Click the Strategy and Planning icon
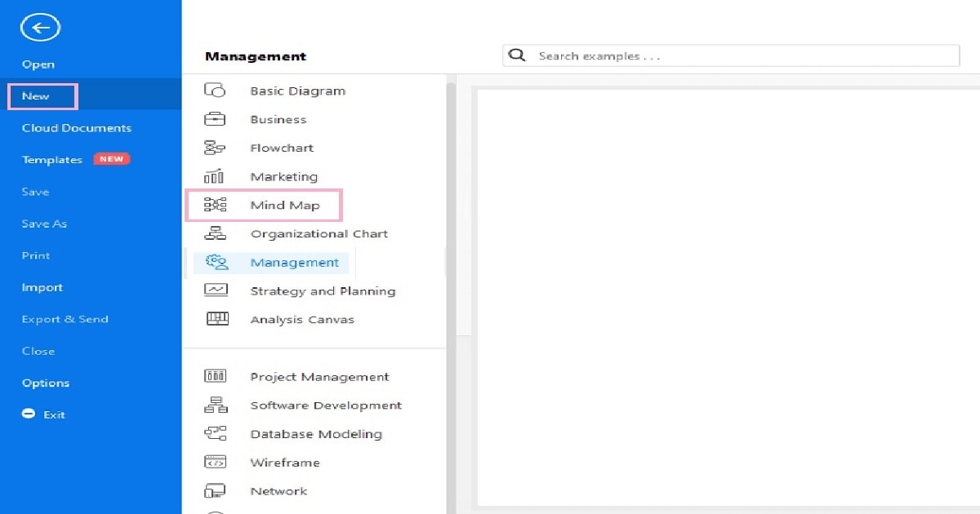Screen dimensions: 980x514 point(216,290)
